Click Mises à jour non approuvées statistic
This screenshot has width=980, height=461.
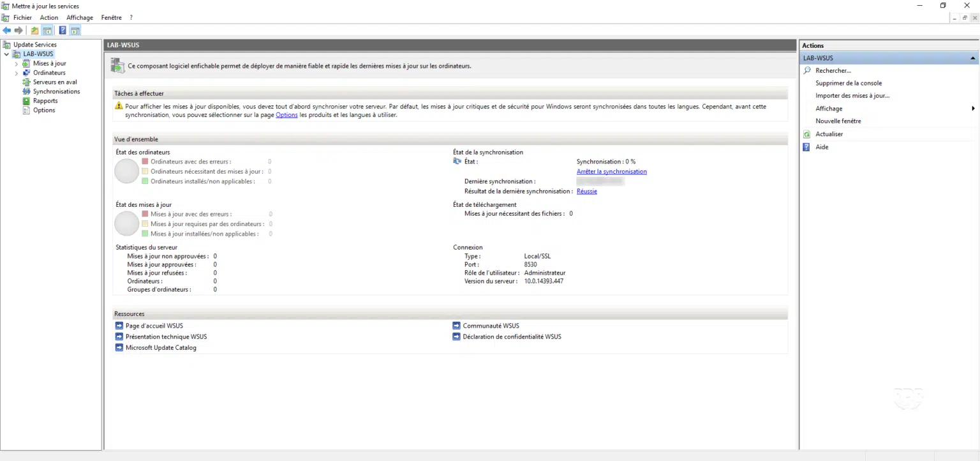(168, 256)
